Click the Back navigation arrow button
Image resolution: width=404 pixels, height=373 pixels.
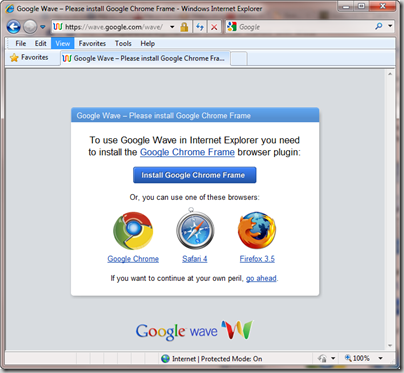click(x=14, y=27)
